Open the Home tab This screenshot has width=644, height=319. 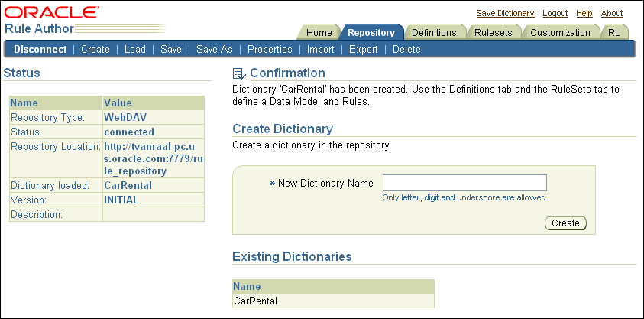[x=319, y=32]
